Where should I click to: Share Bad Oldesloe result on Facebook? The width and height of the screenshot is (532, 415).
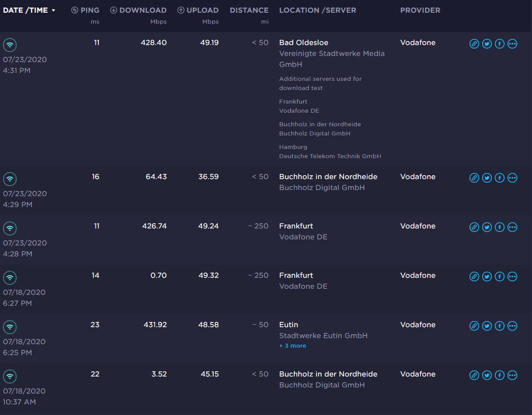tap(500, 44)
